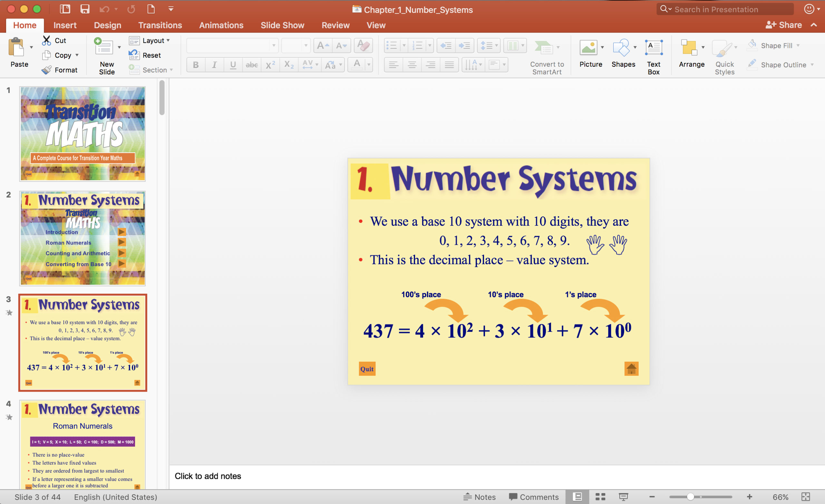
Task: Click the Share button
Action: [x=783, y=25]
